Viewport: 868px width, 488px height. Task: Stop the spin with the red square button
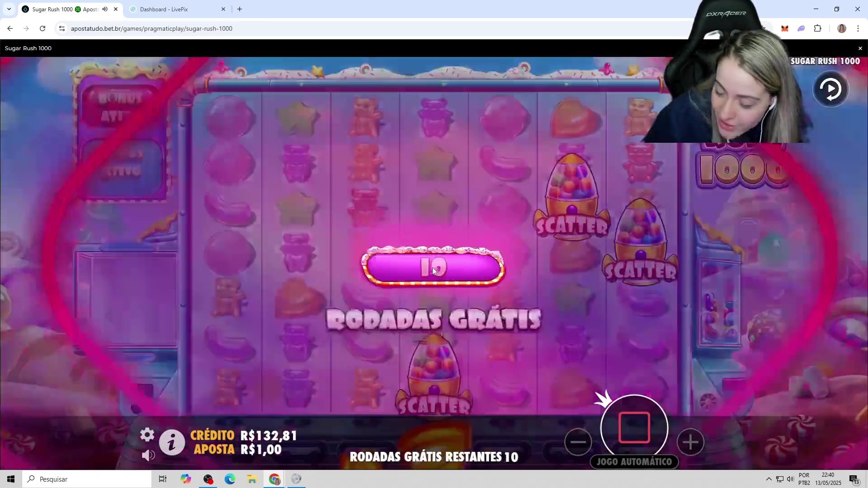634,427
